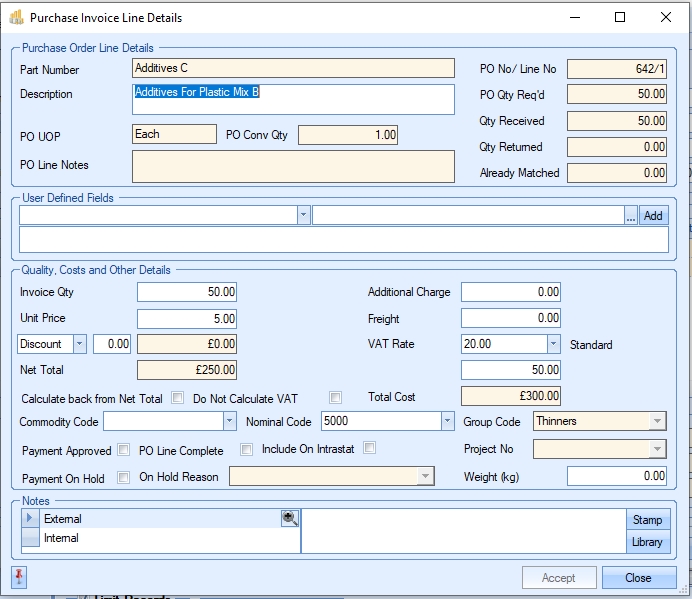Select the External notes row arrow
Viewport: 692px width, 599px height.
(30, 518)
